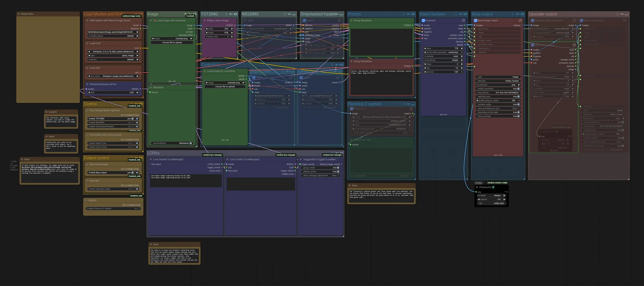Toggle the eye icon on the Prompt group
This screenshot has width=644, height=286.
[x=413, y=14]
